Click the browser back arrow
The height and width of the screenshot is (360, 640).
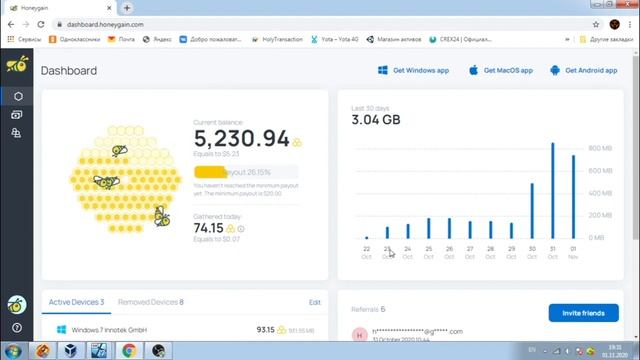11,24
